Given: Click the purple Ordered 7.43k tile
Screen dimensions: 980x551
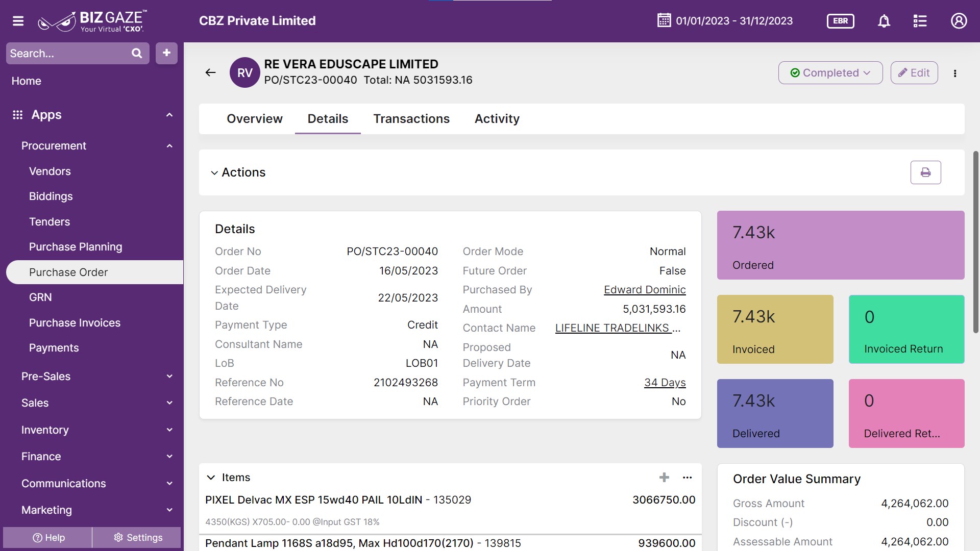Looking at the screenshot, I should click(x=840, y=245).
